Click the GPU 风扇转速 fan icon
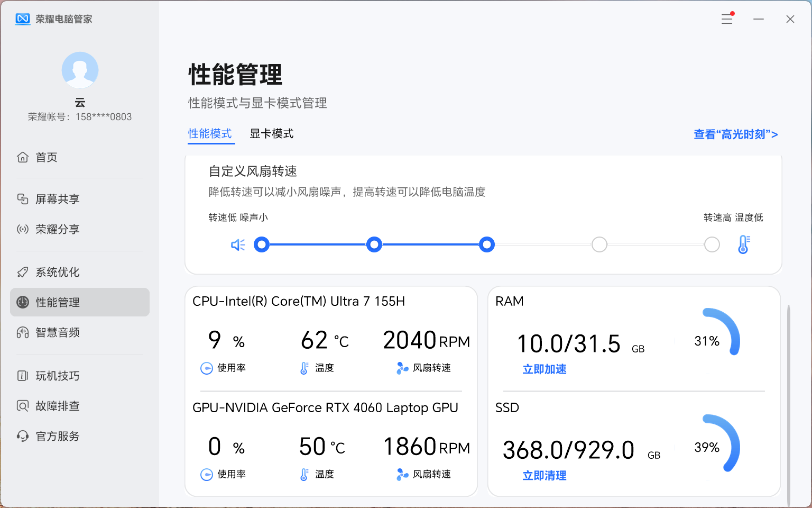The image size is (812, 508). point(402,475)
